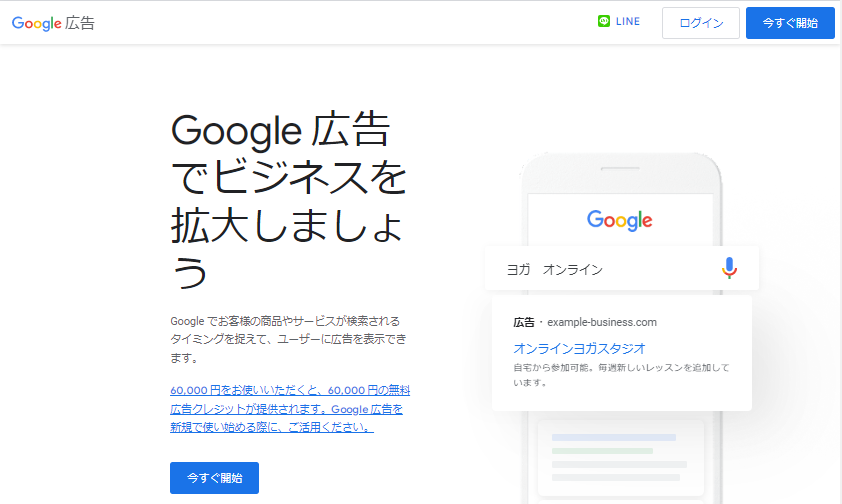Open the 60,000 円 ad credit promo link
842x504 pixels.
tap(290, 408)
